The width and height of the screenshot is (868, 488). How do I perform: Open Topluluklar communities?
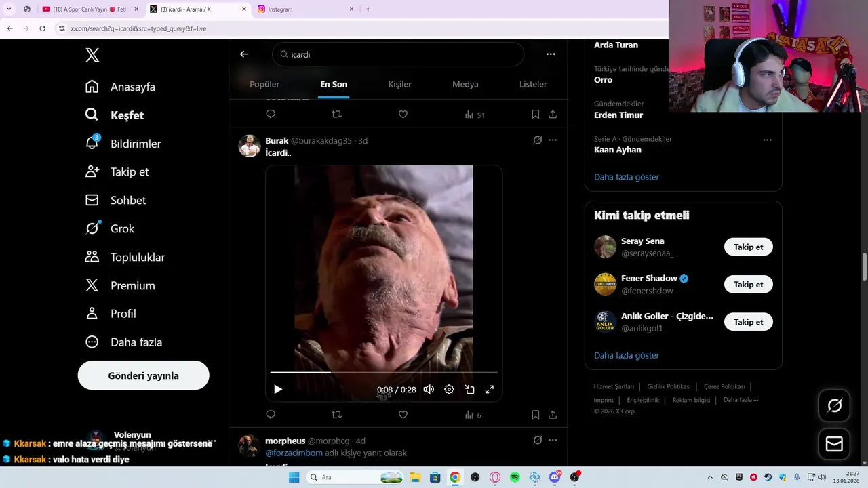125,258
